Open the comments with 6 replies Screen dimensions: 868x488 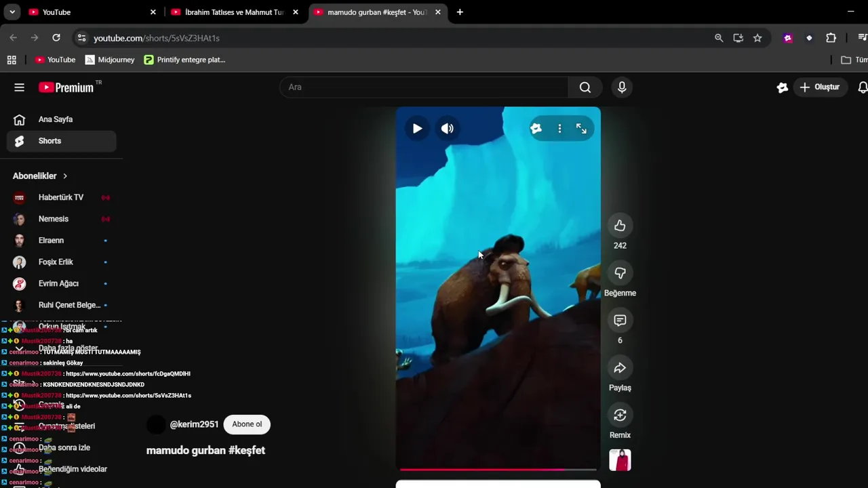[x=620, y=321]
